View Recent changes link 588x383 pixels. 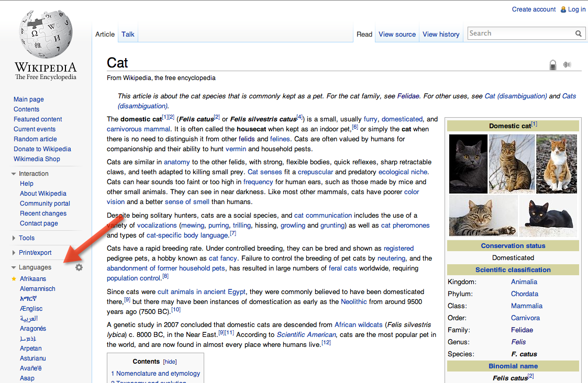(43, 213)
